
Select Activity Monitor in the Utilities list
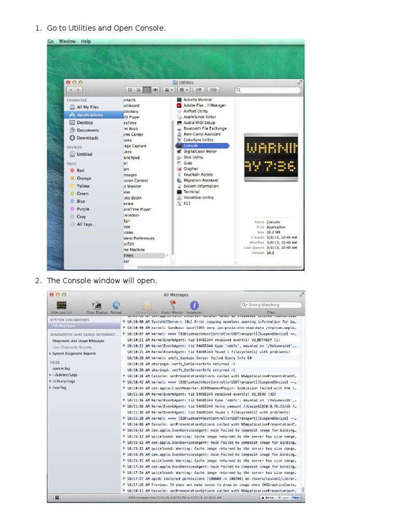point(197,100)
